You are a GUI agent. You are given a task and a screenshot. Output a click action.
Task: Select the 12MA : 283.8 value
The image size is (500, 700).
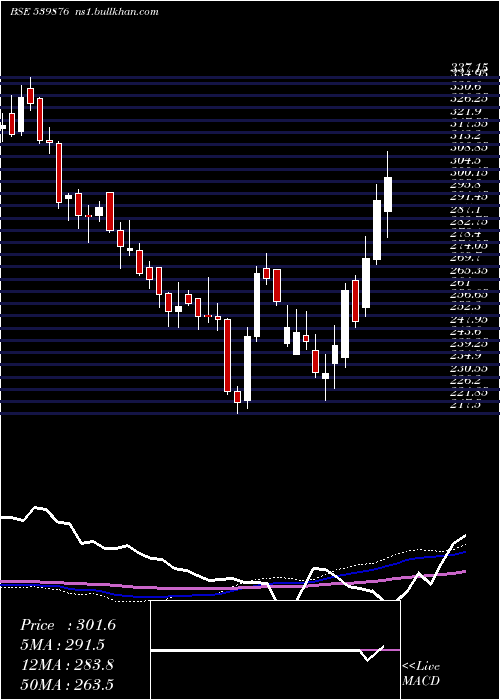coord(67,664)
